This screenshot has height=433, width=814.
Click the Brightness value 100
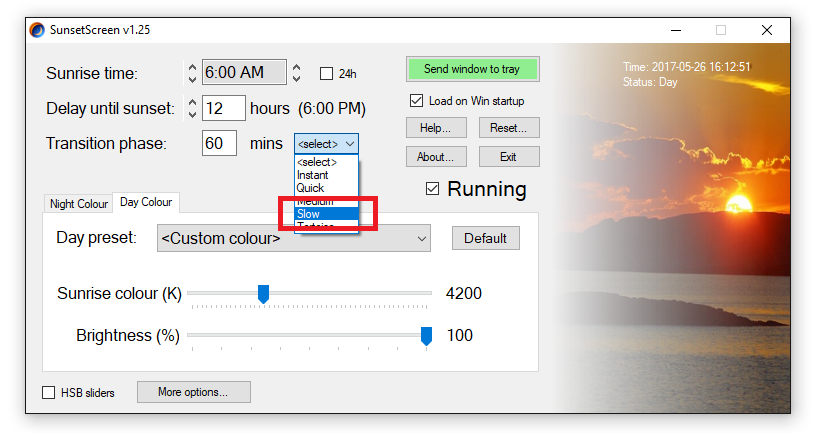[x=460, y=335]
